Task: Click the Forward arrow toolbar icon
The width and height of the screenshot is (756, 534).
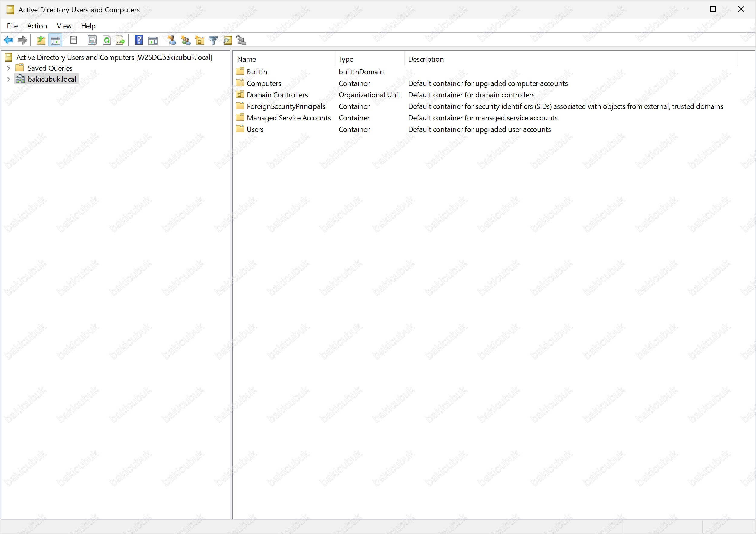Action: tap(22, 41)
